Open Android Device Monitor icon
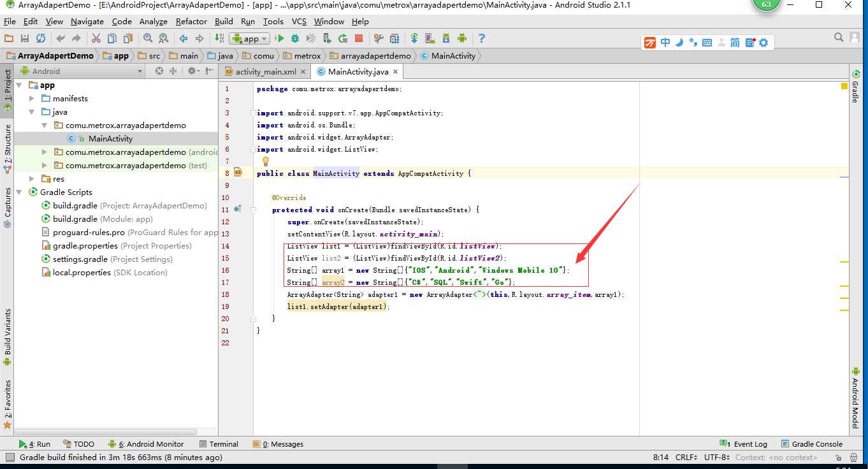Viewport: 868px width, 469px height. click(x=462, y=38)
